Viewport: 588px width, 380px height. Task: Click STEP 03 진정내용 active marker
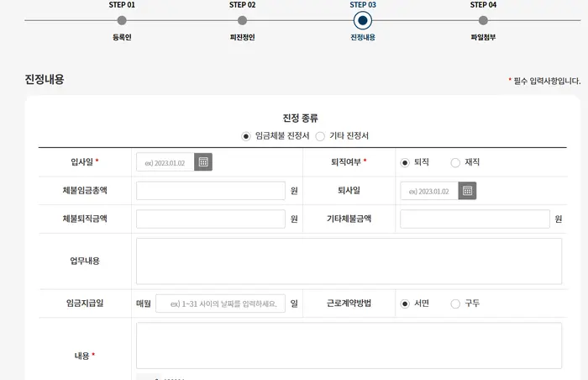[363, 21]
